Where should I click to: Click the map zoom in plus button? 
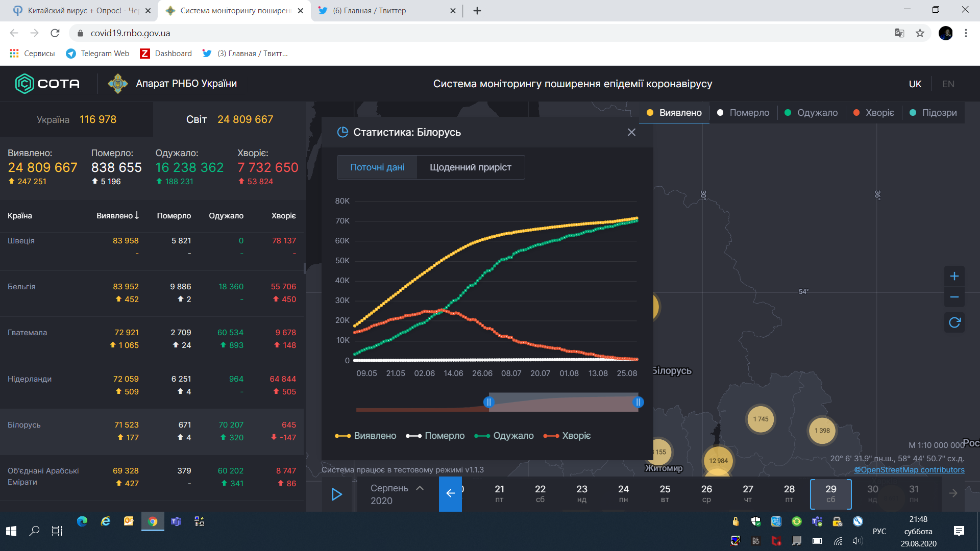[x=954, y=277]
